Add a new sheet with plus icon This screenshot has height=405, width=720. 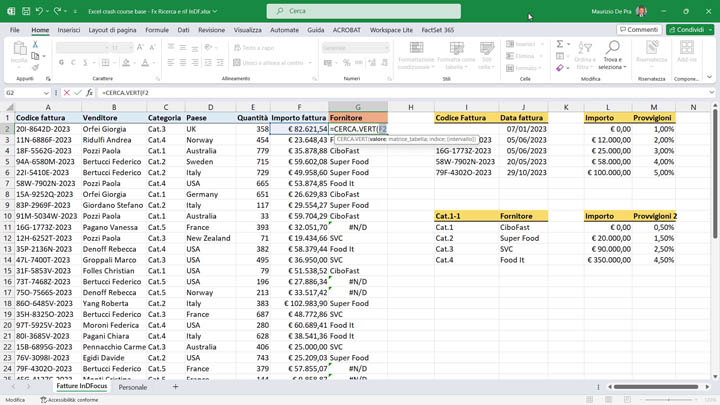[175, 387]
